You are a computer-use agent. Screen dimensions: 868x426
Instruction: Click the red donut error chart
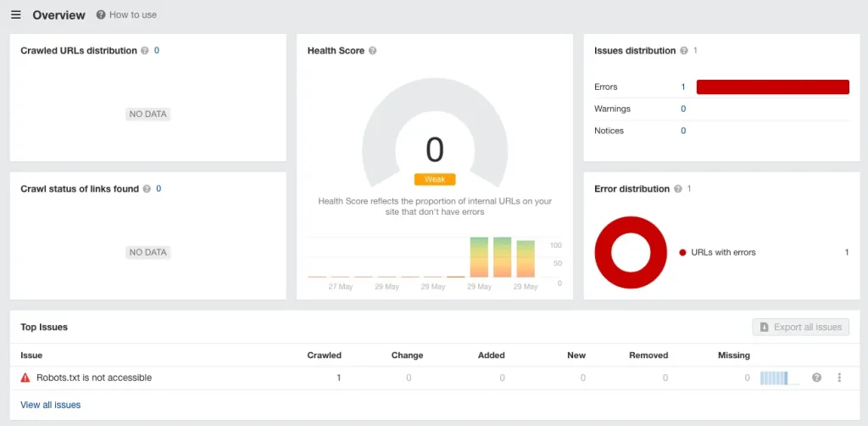click(x=631, y=253)
